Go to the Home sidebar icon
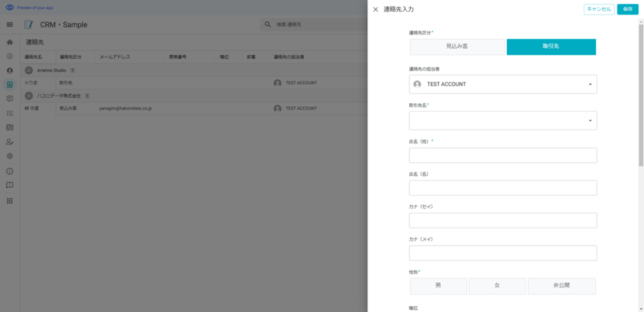This screenshot has height=312, width=644. pos(10,42)
